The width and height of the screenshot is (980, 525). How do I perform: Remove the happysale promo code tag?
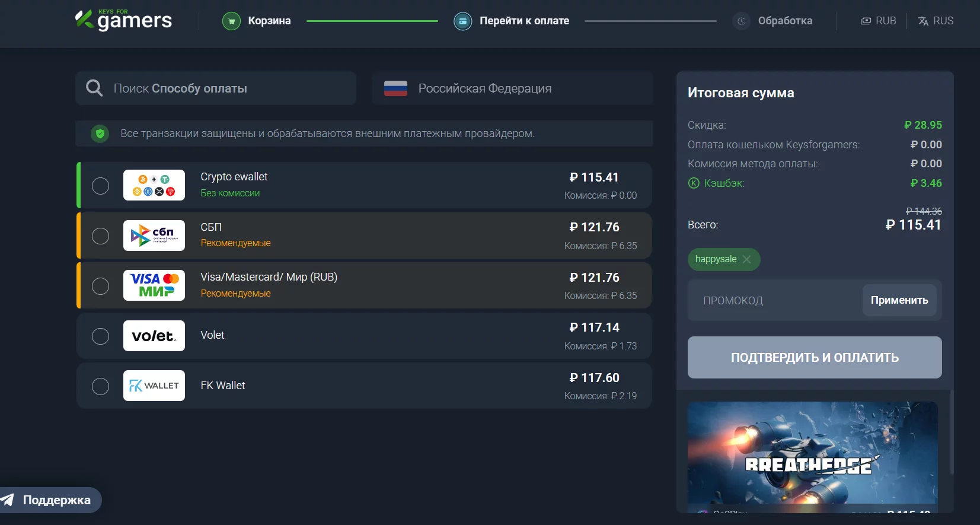click(x=746, y=259)
